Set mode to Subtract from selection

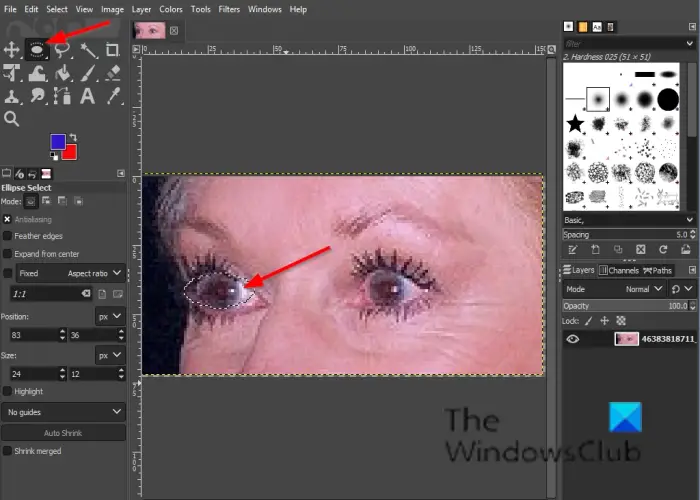tap(62, 201)
